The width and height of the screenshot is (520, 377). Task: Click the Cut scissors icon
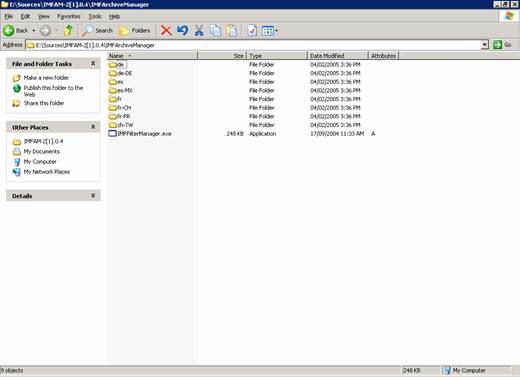point(199,31)
